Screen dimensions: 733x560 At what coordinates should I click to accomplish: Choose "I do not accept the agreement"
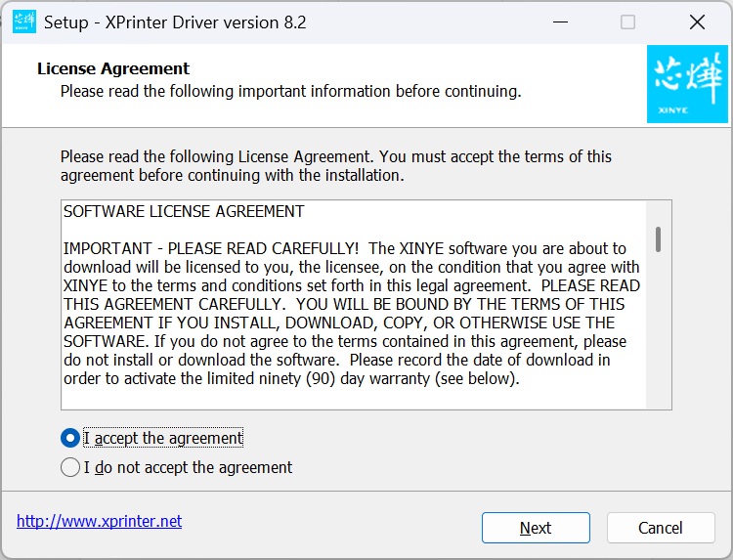(70, 467)
